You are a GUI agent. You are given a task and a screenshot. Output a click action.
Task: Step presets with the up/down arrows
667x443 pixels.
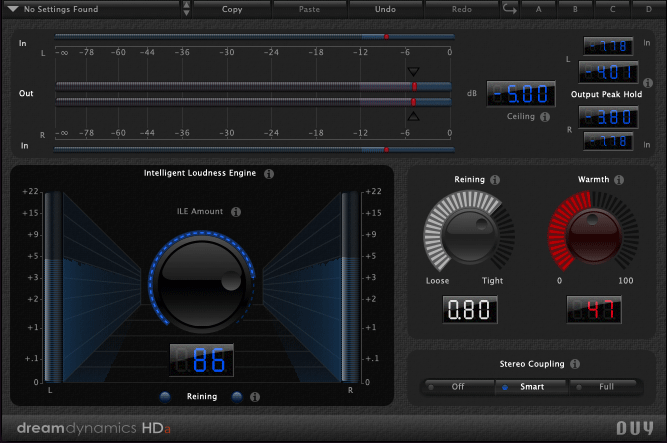[x=186, y=9]
